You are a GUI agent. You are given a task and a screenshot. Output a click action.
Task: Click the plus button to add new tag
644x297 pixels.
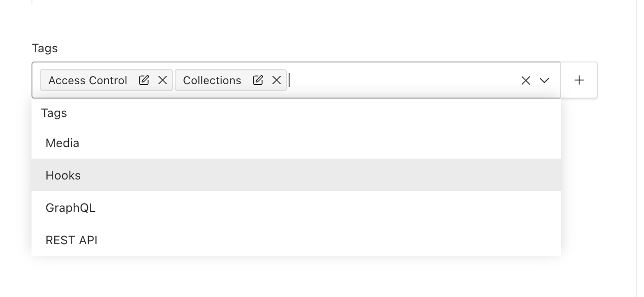tap(579, 80)
